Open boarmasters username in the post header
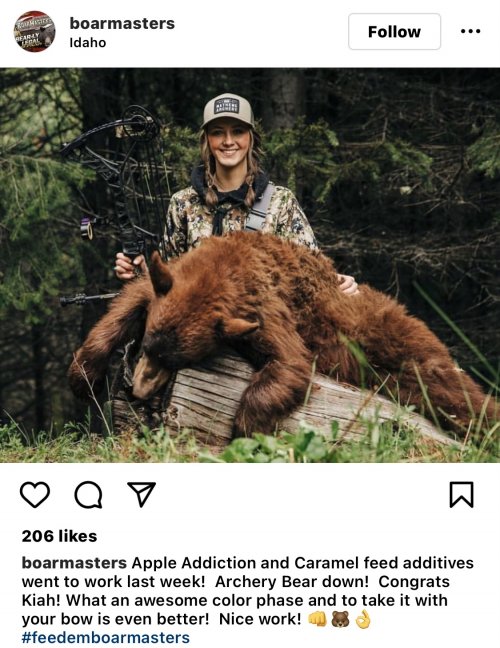The width and height of the screenshot is (500, 648). 122,23
